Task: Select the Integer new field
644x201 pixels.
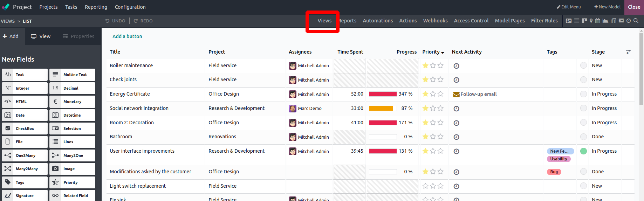Action: pyautogui.click(x=25, y=88)
